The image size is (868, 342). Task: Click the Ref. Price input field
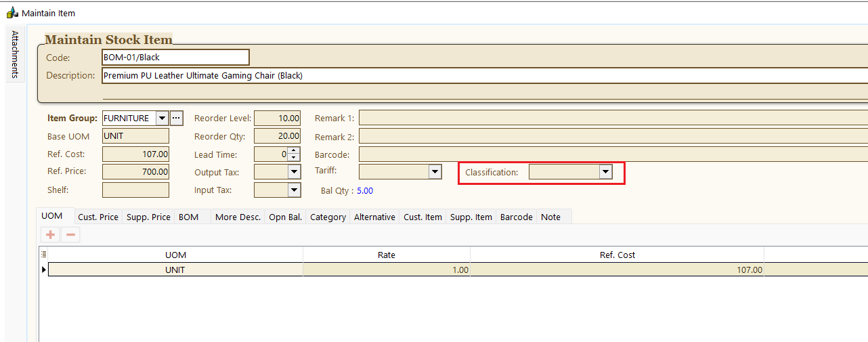click(135, 172)
